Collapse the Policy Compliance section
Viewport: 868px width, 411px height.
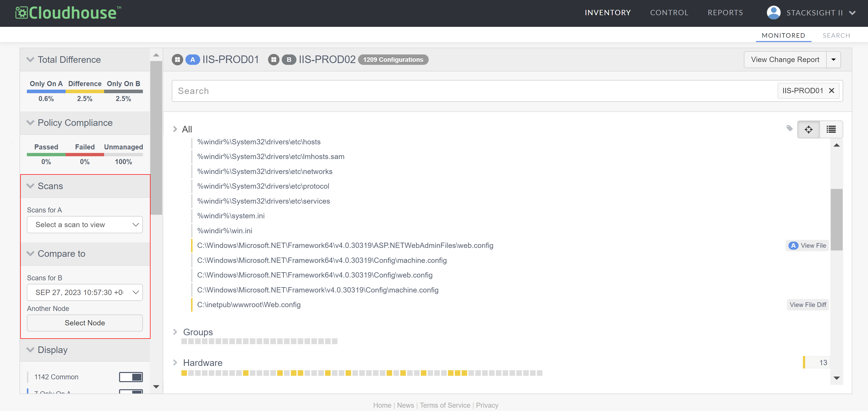(30, 123)
